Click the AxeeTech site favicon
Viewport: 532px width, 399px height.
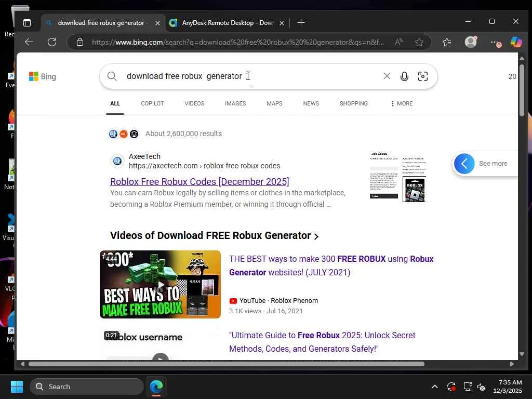coord(117,161)
